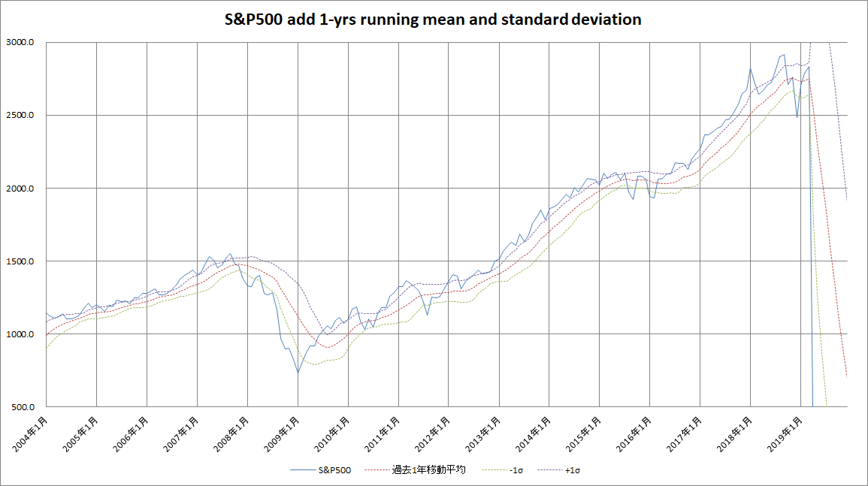Click the purple dotted line sample for +1σ
The width and height of the screenshot is (868, 486).
pyautogui.click(x=549, y=470)
